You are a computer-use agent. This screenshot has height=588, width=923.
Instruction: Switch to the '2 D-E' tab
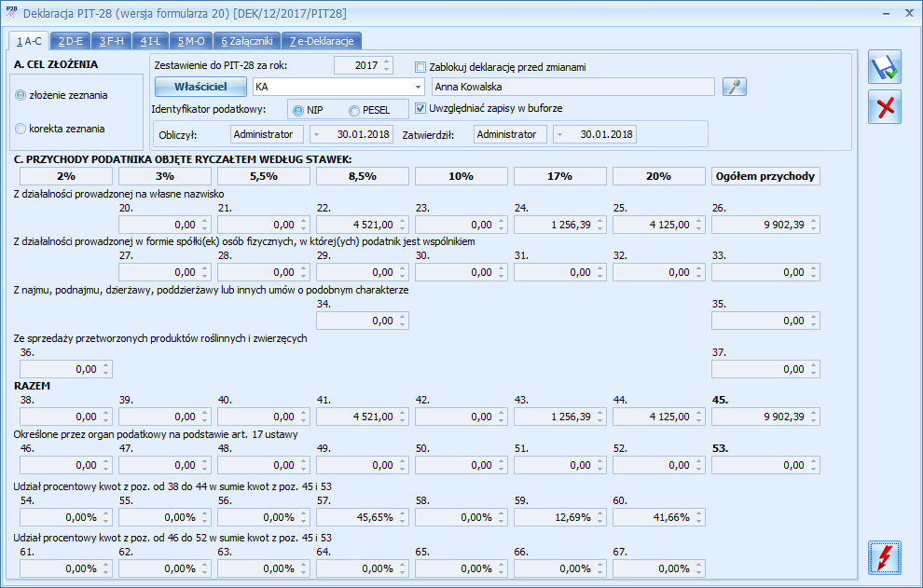point(70,41)
